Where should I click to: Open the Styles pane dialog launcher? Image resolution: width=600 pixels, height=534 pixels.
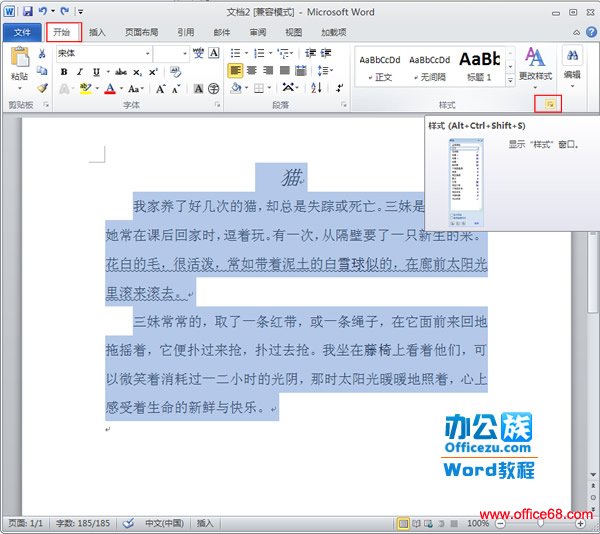click(549, 104)
